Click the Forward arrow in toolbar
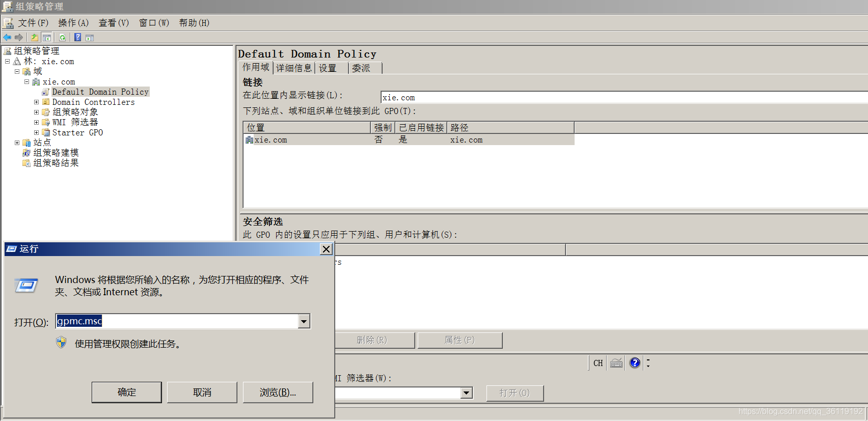Image resolution: width=868 pixels, height=421 pixels. 19,37
